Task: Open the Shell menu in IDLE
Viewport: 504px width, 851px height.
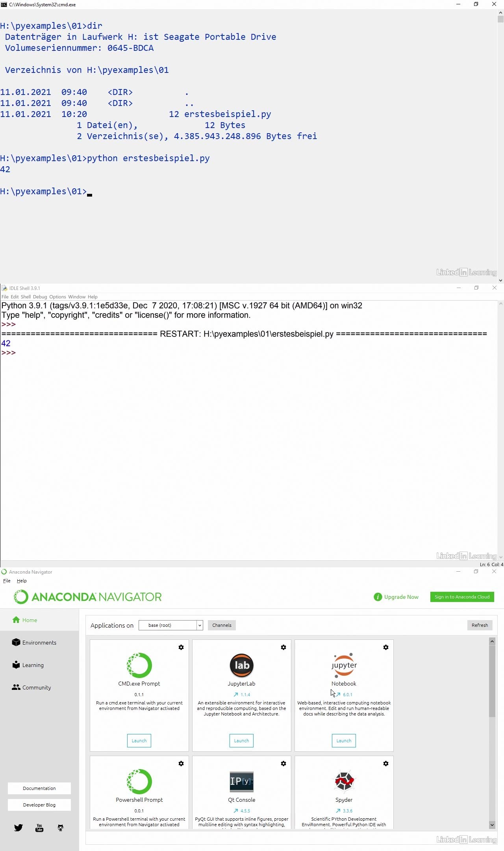Action: [26, 297]
